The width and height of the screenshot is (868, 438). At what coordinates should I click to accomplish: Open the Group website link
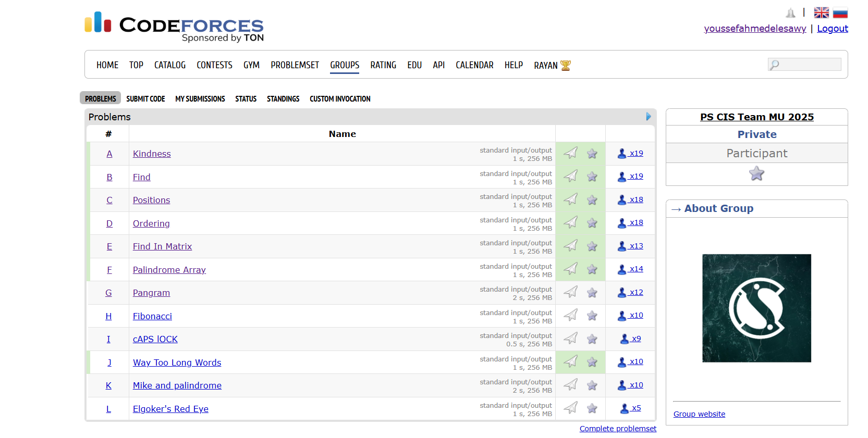pyautogui.click(x=699, y=414)
